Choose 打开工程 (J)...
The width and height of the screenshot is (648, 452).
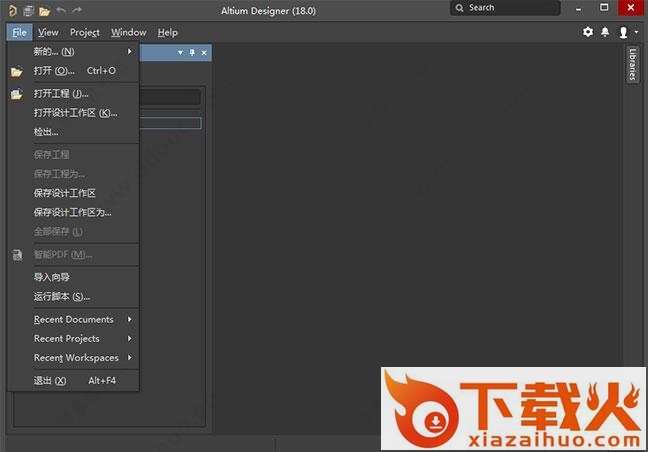point(73,94)
